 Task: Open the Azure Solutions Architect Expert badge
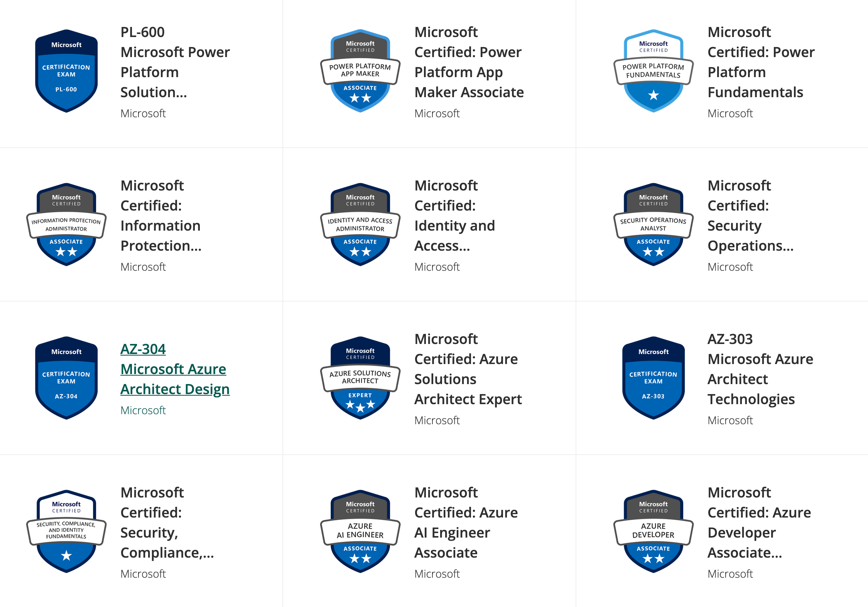point(360,378)
